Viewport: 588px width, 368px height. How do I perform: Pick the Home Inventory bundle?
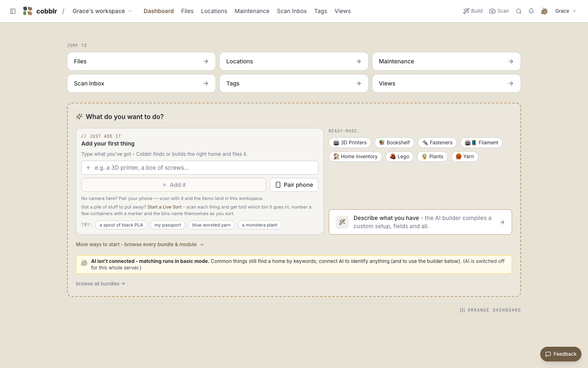(x=355, y=157)
